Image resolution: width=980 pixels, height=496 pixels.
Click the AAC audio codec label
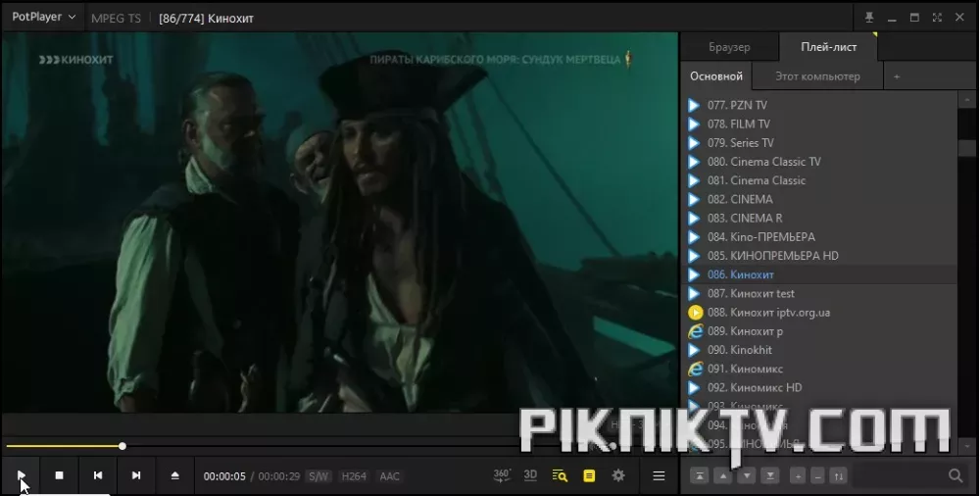(x=389, y=476)
